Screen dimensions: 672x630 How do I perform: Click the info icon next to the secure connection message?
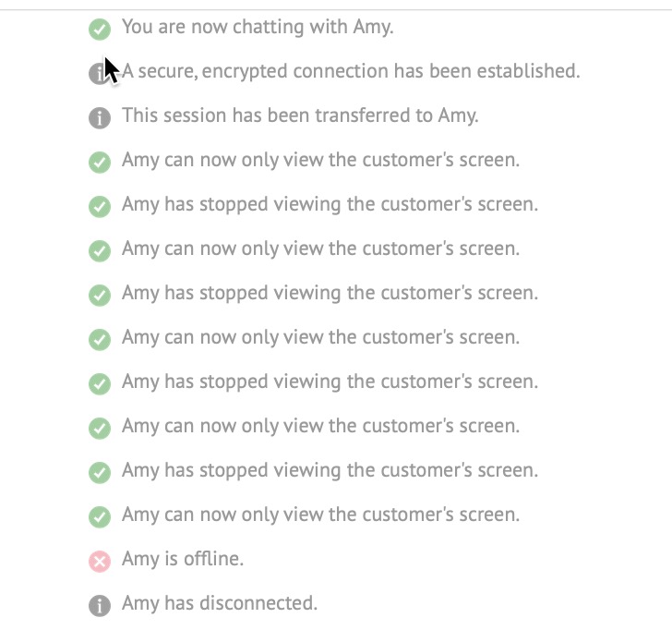(x=100, y=73)
